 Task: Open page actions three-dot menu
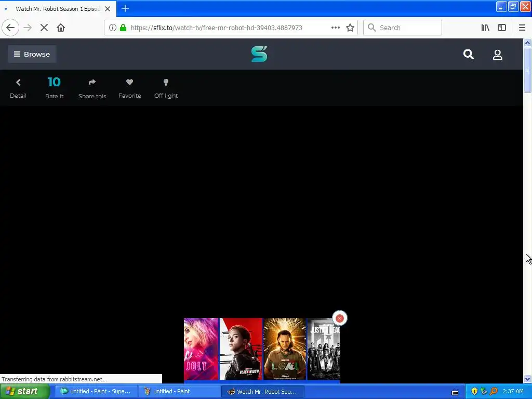335,28
